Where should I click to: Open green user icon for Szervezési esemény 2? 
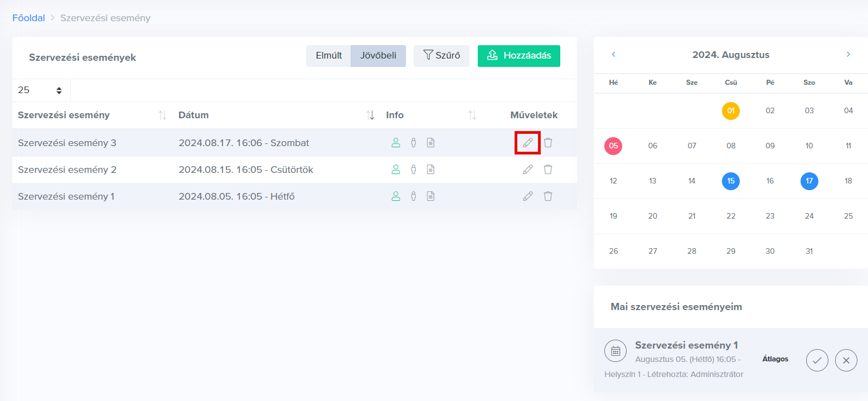pyautogui.click(x=396, y=170)
